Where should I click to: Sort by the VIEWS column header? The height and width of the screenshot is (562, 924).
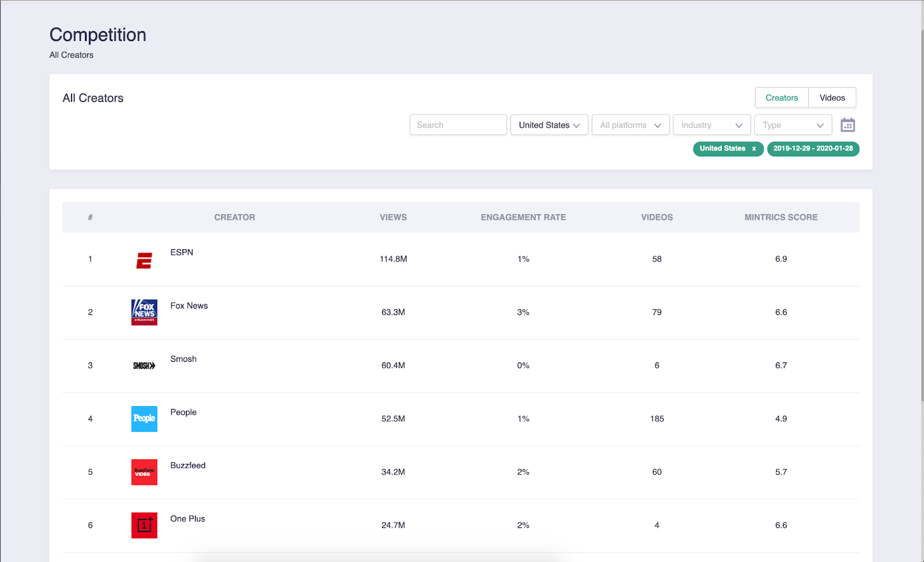tap(393, 218)
